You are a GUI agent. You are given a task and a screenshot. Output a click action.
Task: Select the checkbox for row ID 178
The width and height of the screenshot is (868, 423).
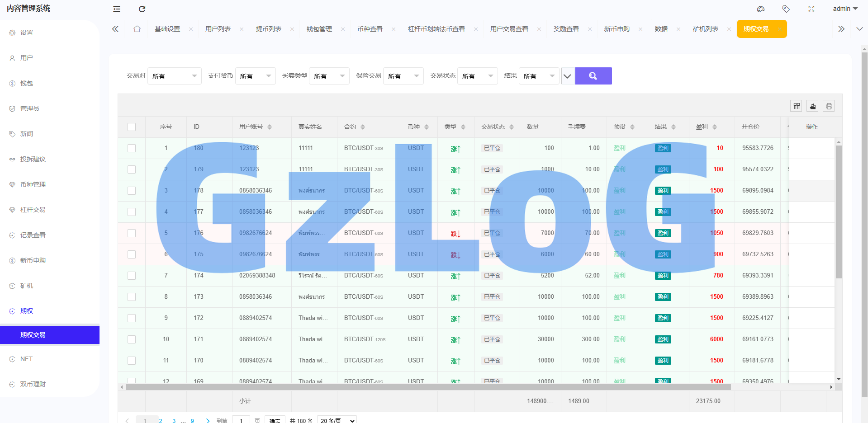pos(132,191)
